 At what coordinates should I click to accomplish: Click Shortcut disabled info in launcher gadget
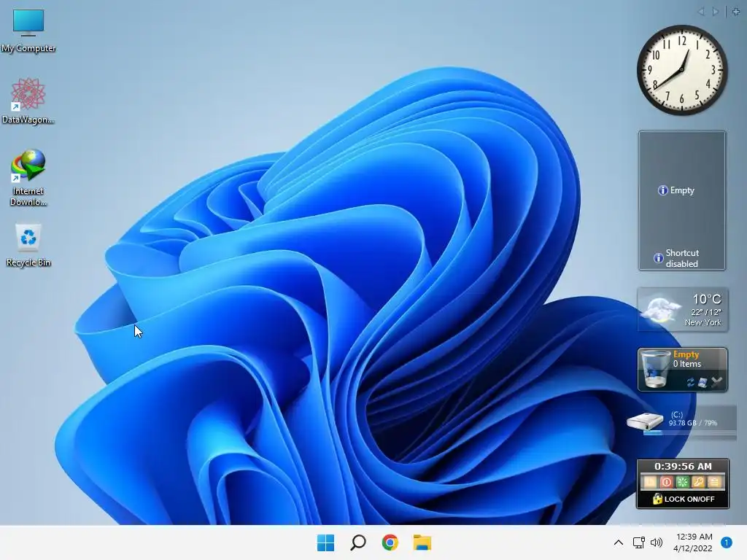(677, 258)
